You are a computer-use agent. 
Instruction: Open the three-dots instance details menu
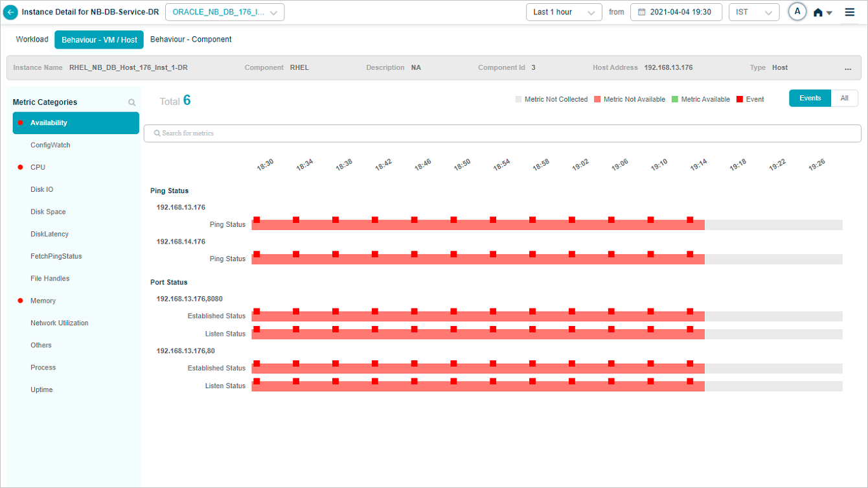848,68
